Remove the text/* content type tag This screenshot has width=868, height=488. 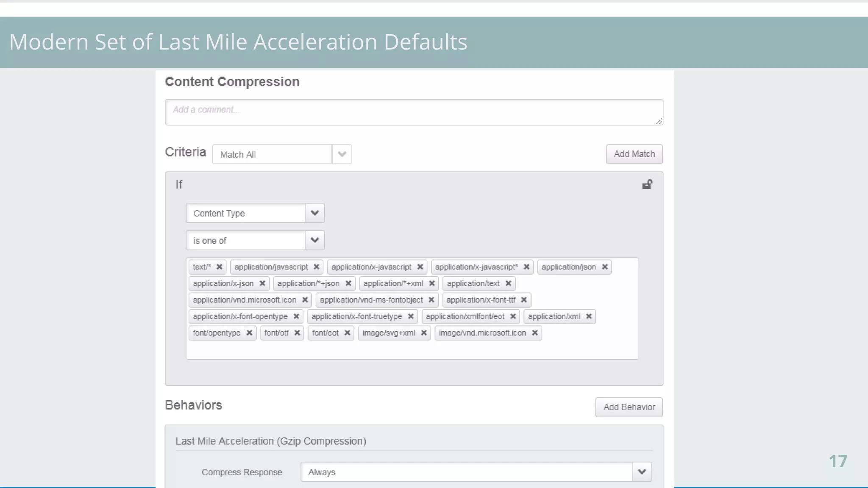coord(219,267)
